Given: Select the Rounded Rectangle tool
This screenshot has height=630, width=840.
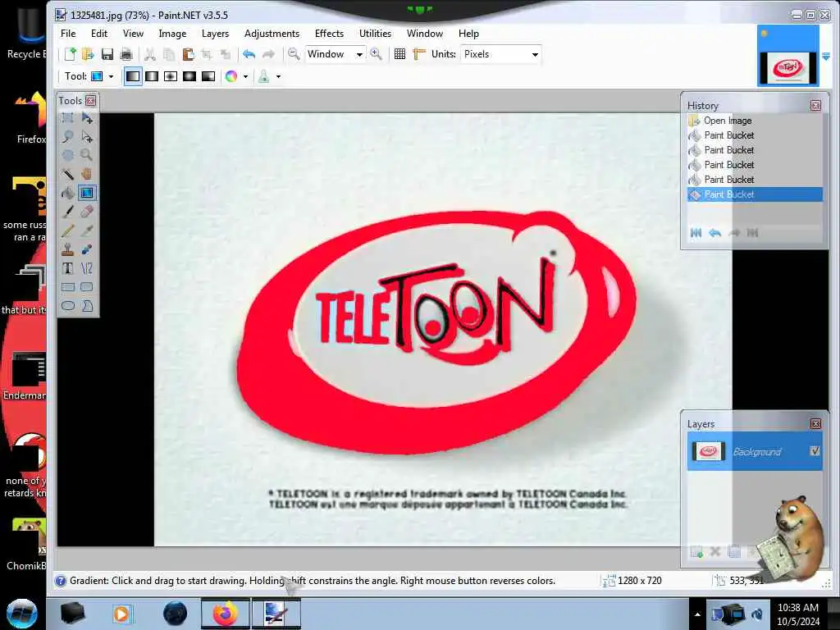Looking at the screenshot, I should click(87, 287).
